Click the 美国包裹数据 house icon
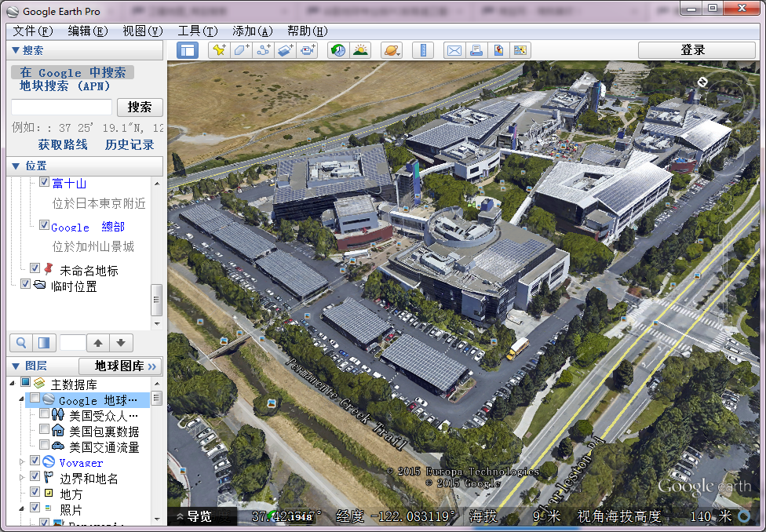The width and height of the screenshot is (766, 532). pos(57,430)
